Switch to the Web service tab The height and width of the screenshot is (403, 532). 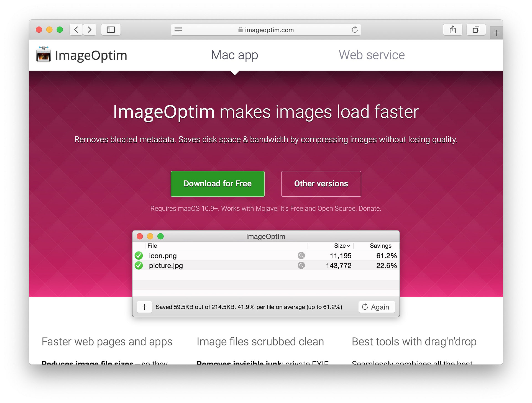pos(372,55)
